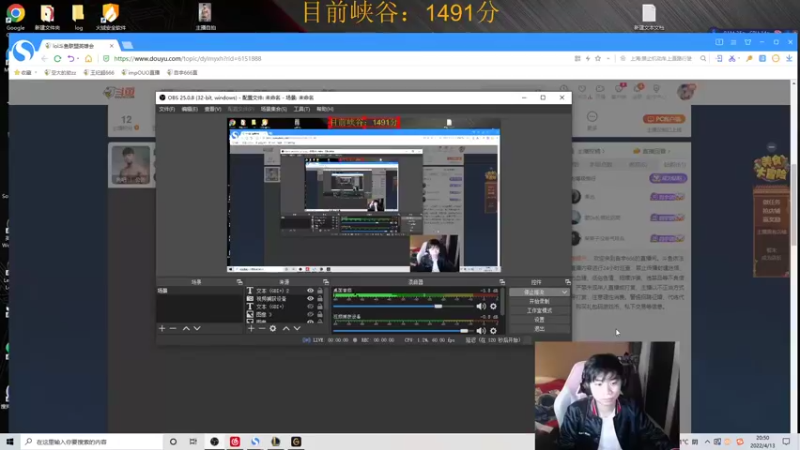
Task: Open OBS 设置 settings button
Action: [x=539, y=320]
